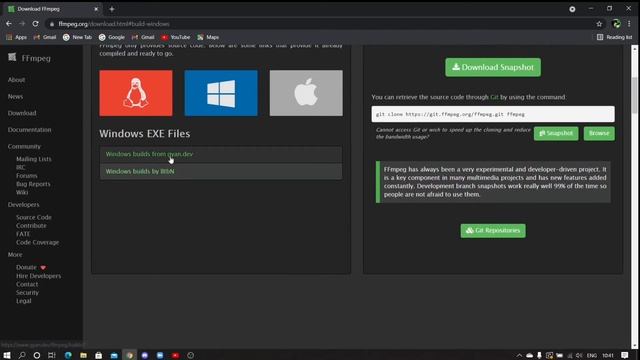Go back with the browser back arrow
Screen dimensions: 640x360
point(9,24)
